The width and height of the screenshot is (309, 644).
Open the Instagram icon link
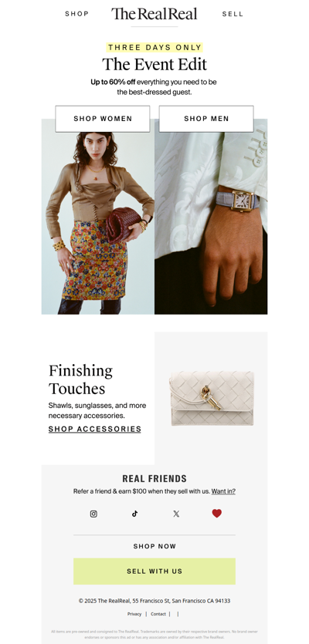click(x=93, y=514)
